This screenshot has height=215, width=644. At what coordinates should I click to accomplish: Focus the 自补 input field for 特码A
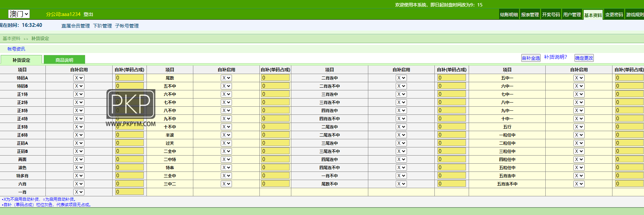[130, 78]
